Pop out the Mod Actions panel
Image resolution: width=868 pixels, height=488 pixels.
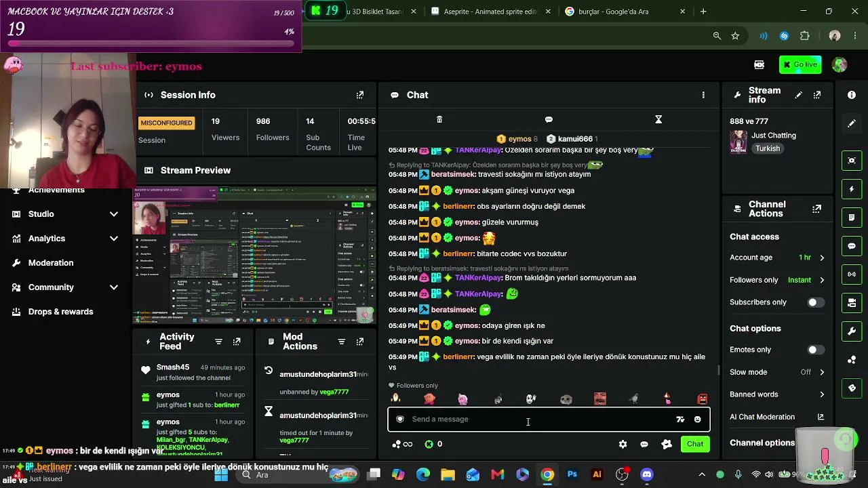point(360,342)
